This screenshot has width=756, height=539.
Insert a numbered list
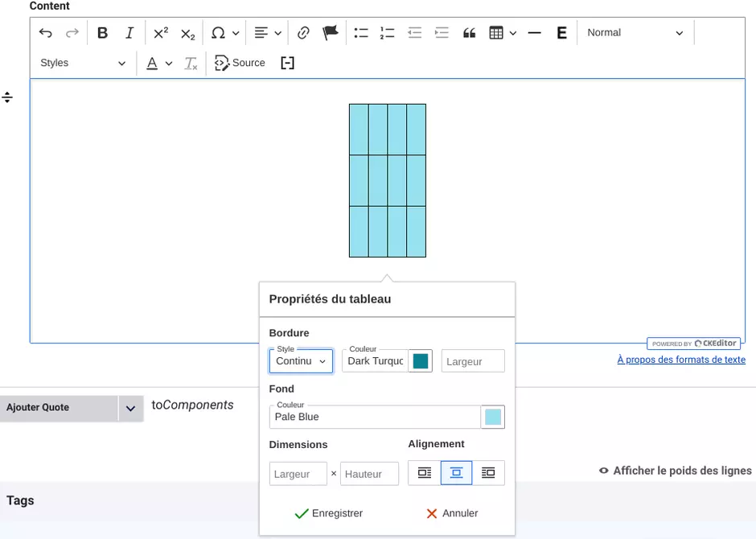[388, 33]
